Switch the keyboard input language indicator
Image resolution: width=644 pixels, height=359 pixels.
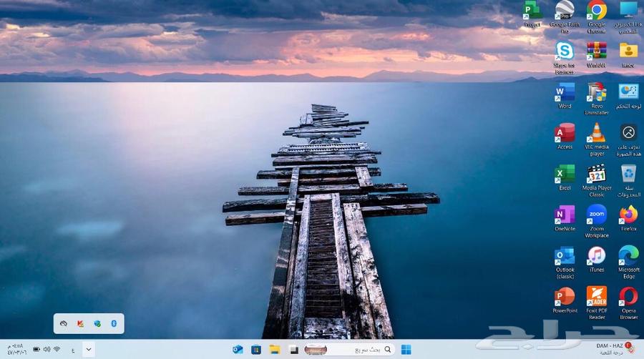pos(73,350)
